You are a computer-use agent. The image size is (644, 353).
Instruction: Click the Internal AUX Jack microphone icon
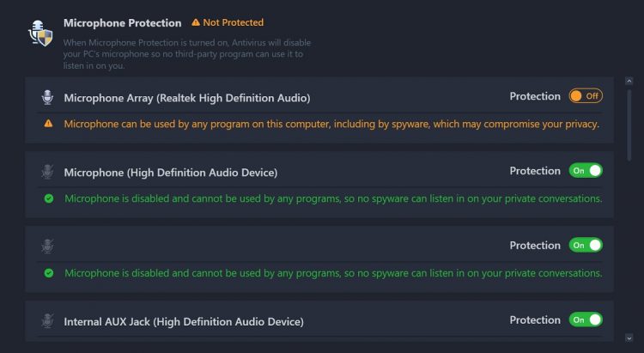point(47,321)
